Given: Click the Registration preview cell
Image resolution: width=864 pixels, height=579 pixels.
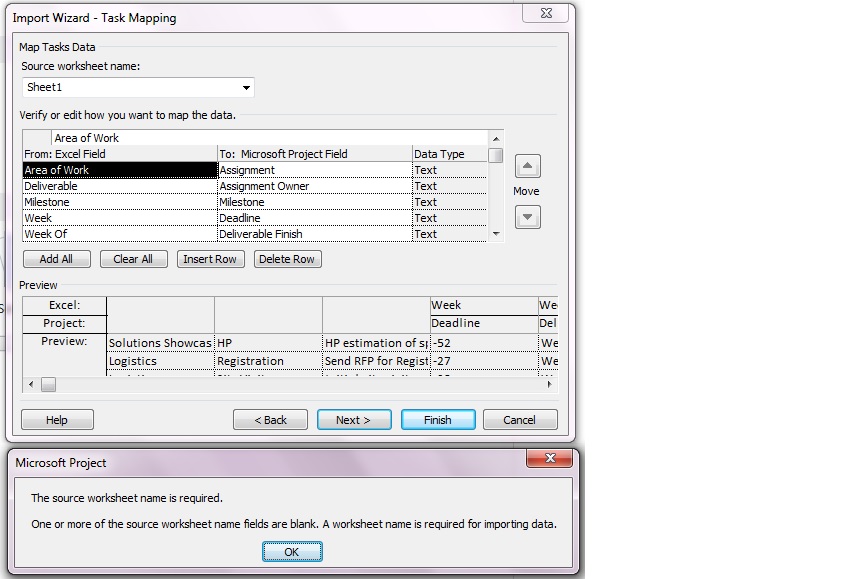Looking at the screenshot, I should (268, 361).
